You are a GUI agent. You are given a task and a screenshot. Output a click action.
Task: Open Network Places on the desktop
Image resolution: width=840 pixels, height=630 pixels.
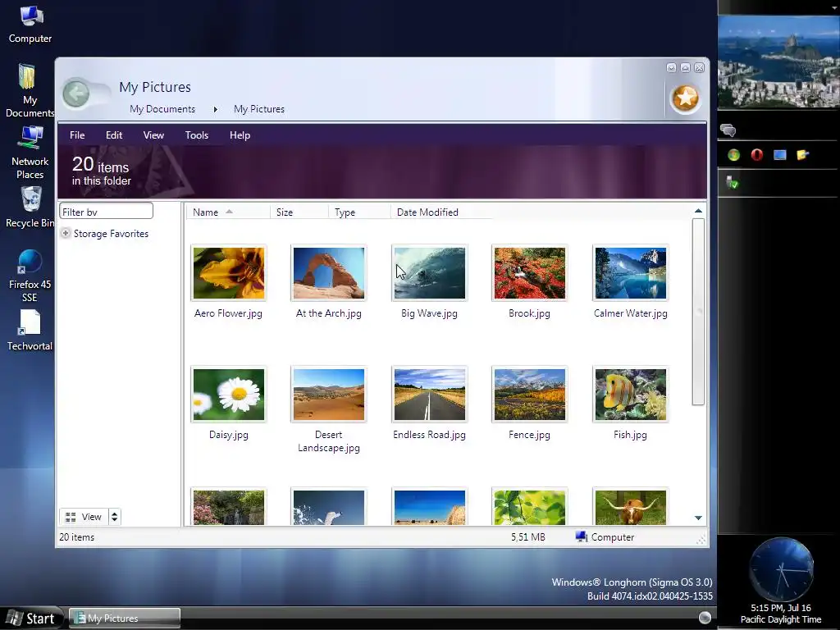click(x=30, y=152)
